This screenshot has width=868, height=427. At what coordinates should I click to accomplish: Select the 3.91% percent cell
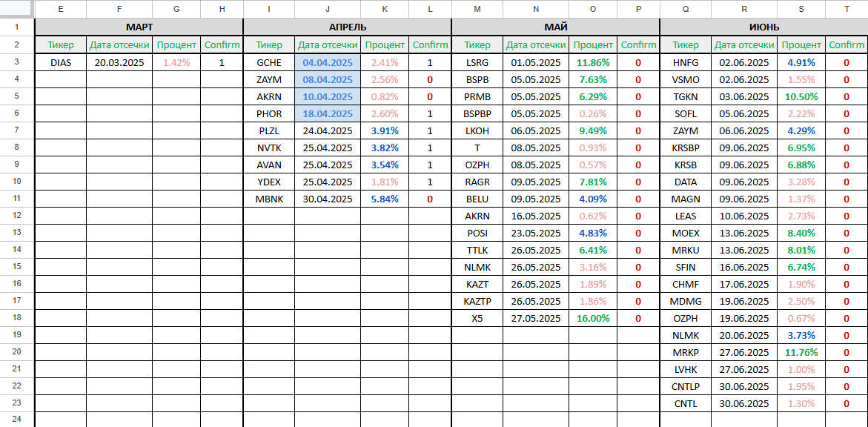pyautogui.click(x=385, y=130)
